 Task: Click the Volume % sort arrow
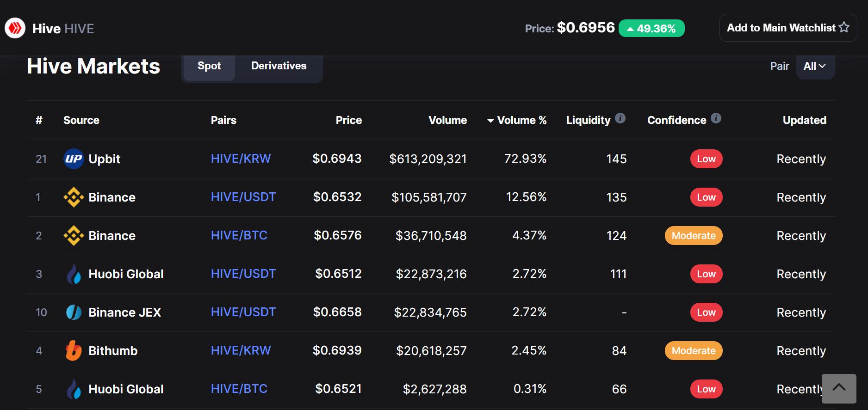coord(490,121)
